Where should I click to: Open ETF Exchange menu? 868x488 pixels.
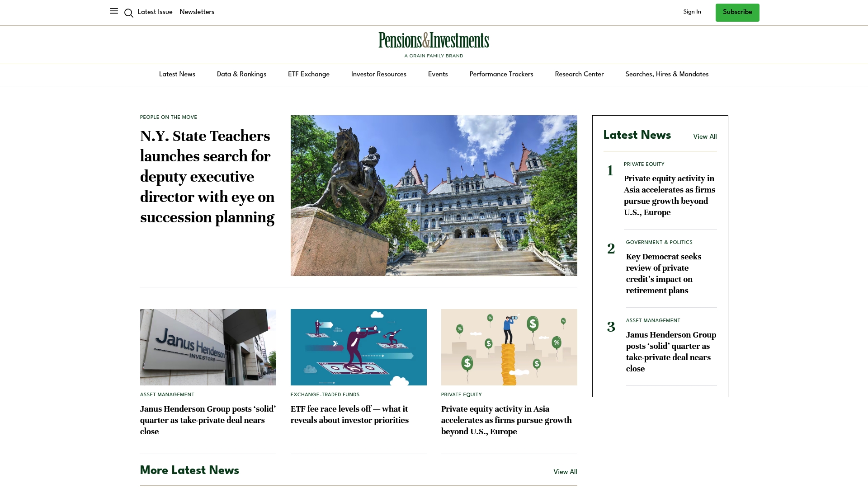[x=309, y=75]
